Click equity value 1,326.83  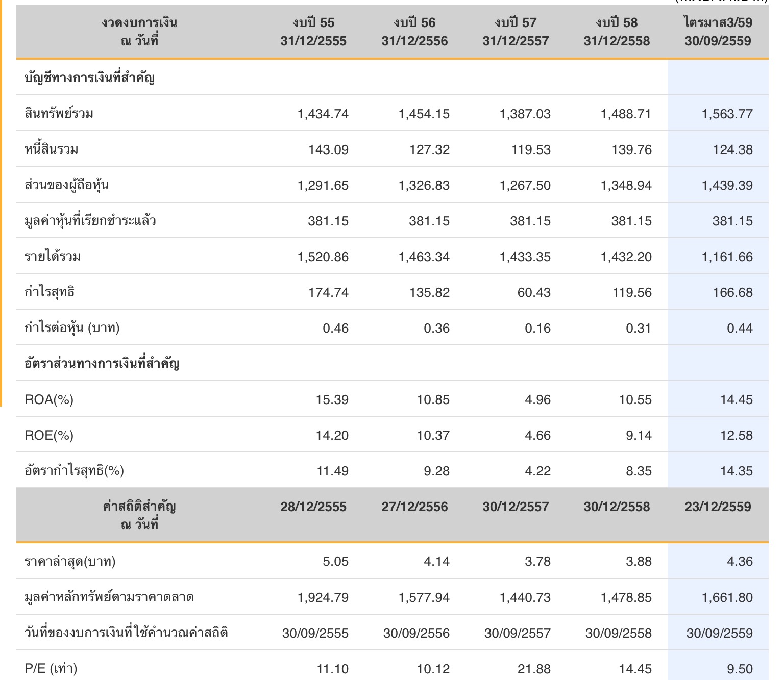424,185
